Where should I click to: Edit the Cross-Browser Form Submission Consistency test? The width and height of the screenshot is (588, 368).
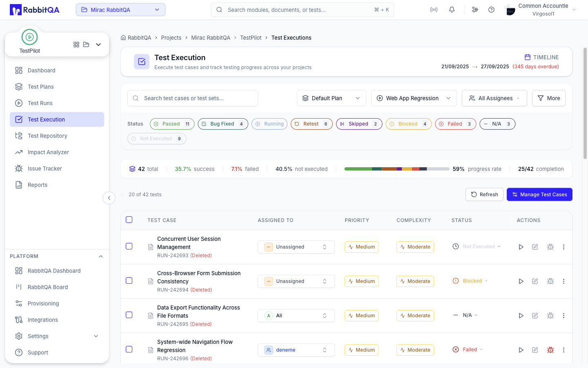click(535, 281)
